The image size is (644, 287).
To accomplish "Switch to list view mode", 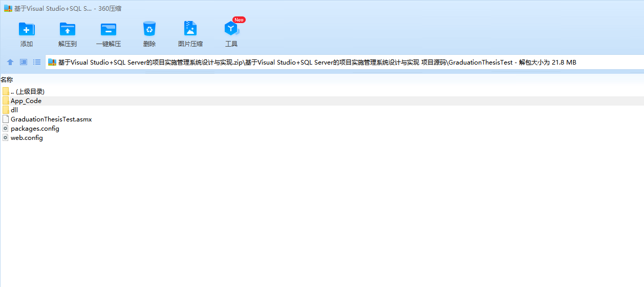I will (x=37, y=62).
